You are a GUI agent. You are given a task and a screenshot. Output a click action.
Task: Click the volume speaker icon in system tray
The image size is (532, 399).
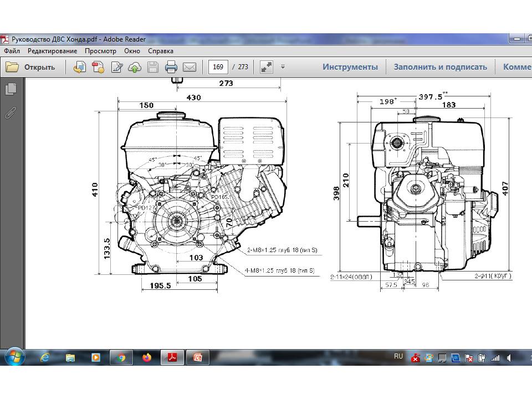(509, 357)
